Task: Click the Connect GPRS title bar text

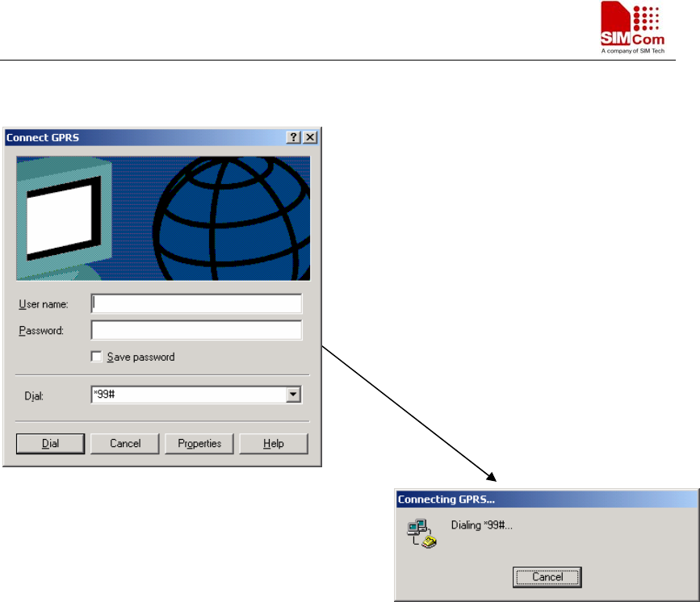Action: (43, 137)
